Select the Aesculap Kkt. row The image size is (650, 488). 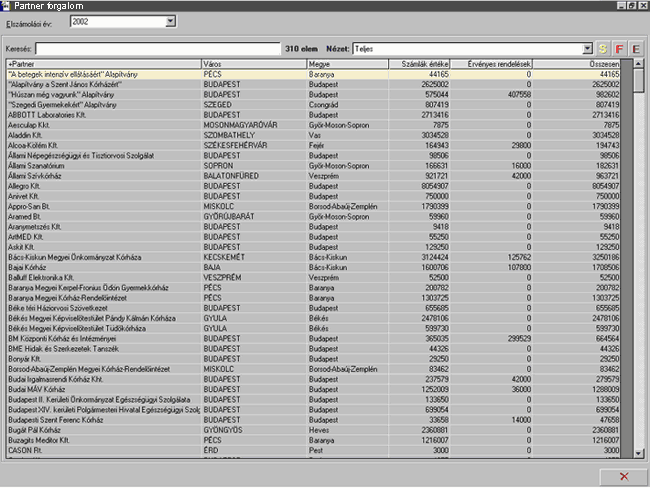click(x=313, y=125)
